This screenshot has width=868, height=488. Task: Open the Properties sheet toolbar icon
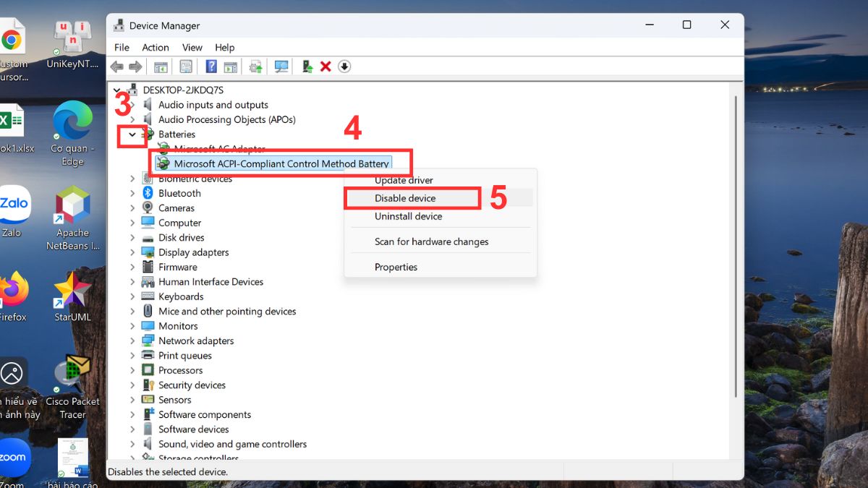186,67
